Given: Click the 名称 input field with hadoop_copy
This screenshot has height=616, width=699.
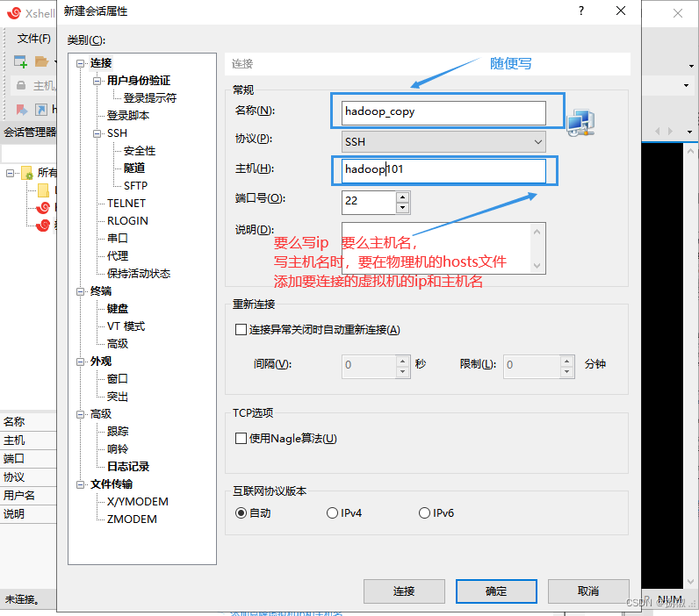Looking at the screenshot, I should coord(443,111).
